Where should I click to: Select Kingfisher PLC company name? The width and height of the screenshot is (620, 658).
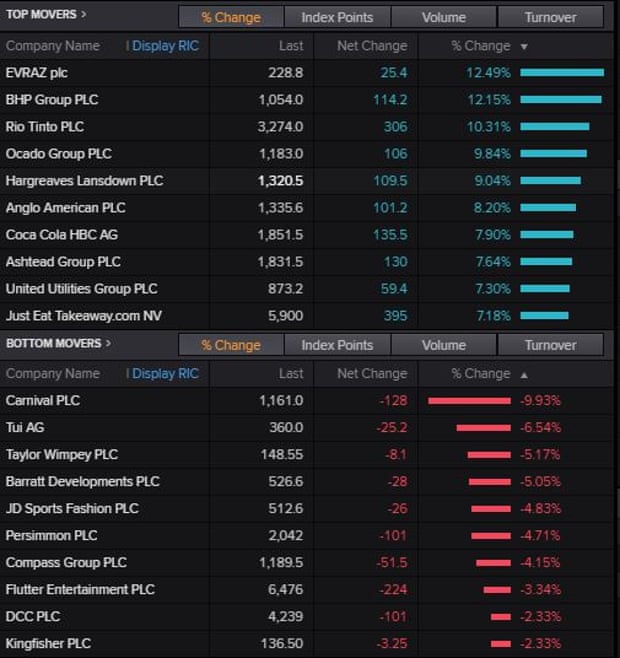[48, 643]
